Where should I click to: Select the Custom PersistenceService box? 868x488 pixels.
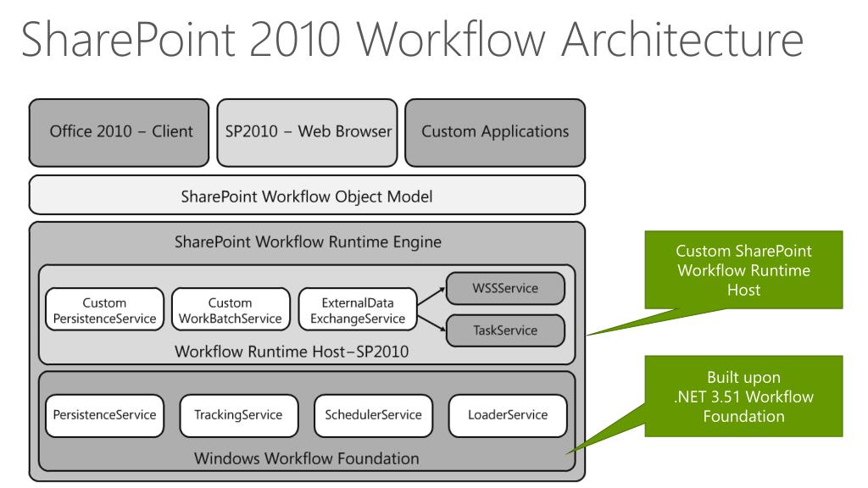pos(104,310)
